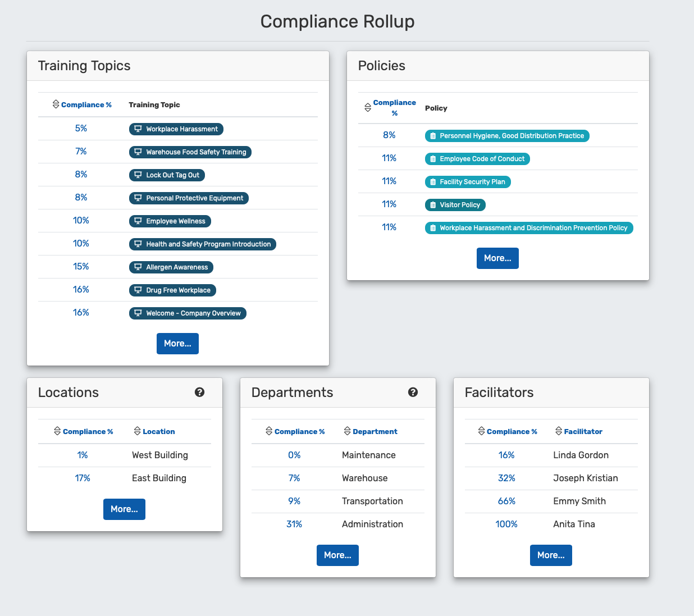Click the Departments help question mark icon
This screenshot has width=694, height=616.
[x=413, y=393]
